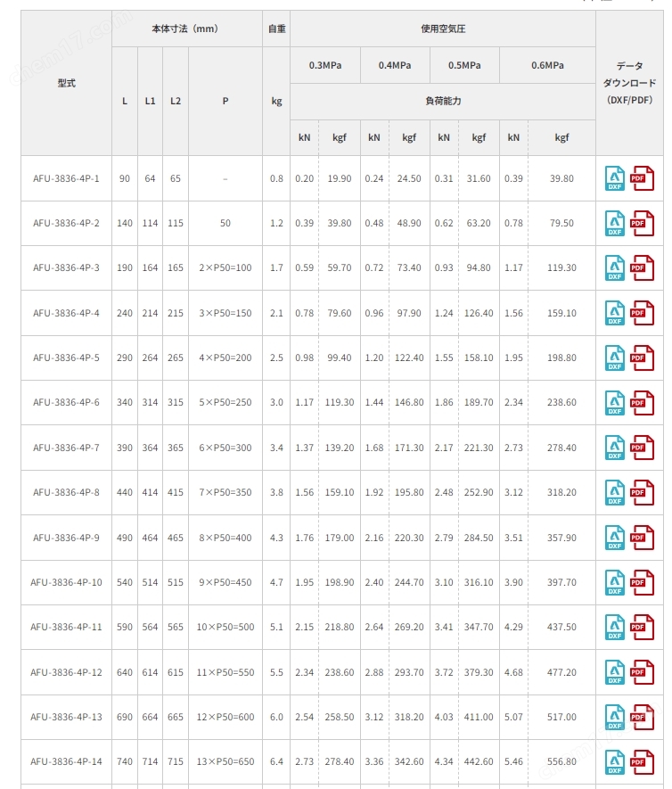Image resolution: width=672 pixels, height=789 pixels.
Task: Select model name AFU-3836-4P-8
Action: (66, 493)
